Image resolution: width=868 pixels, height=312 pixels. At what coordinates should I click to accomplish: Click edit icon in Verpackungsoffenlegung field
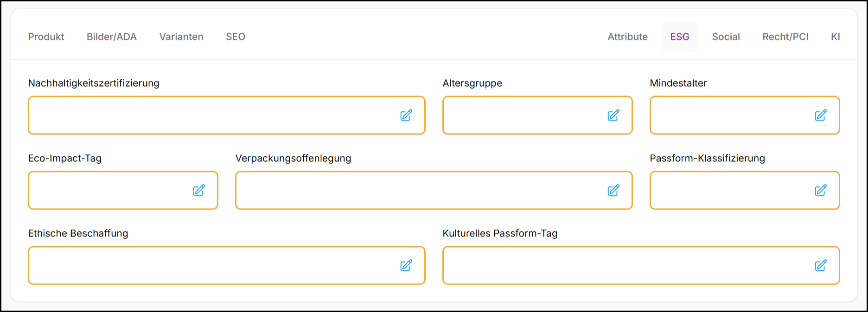tap(613, 191)
